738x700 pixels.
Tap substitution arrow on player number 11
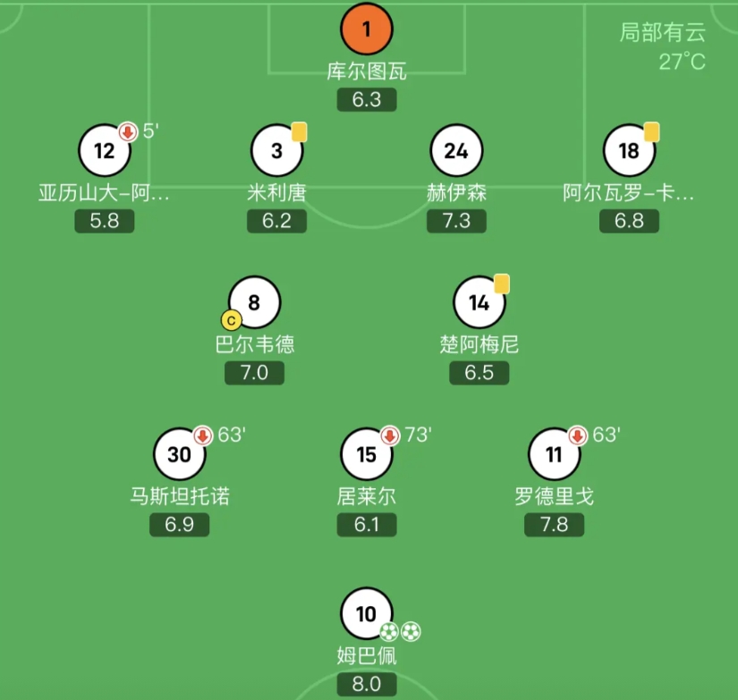pos(578,435)
